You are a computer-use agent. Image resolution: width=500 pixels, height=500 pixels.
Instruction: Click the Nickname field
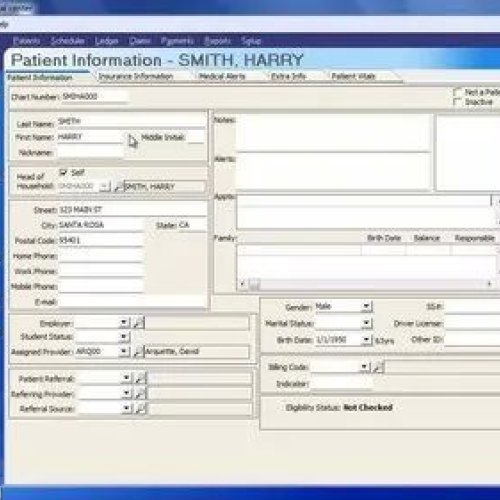pos(90,152)
